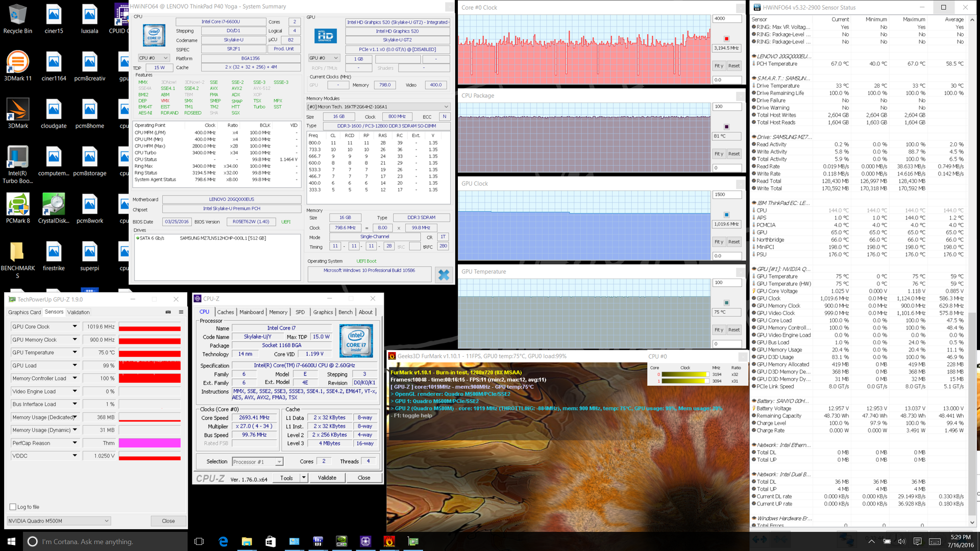Open the Bench tab in CPU-Z

(346, 312)
